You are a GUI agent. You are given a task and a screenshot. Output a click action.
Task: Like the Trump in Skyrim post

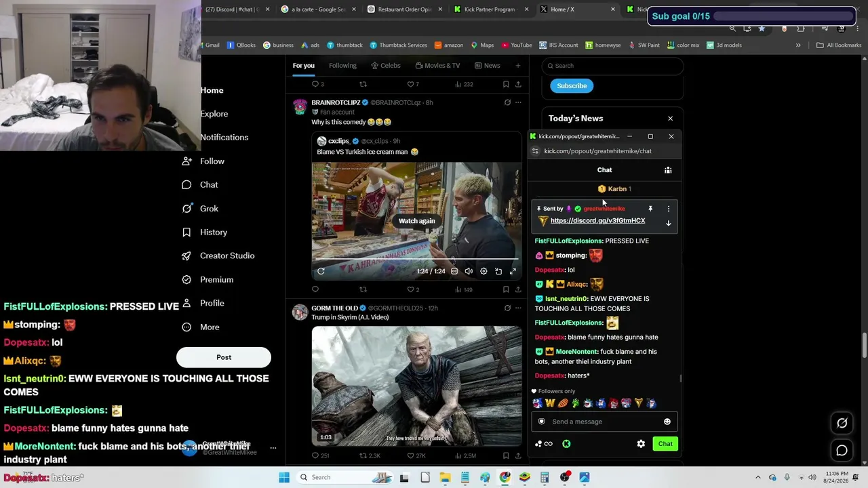pos(416,456)
